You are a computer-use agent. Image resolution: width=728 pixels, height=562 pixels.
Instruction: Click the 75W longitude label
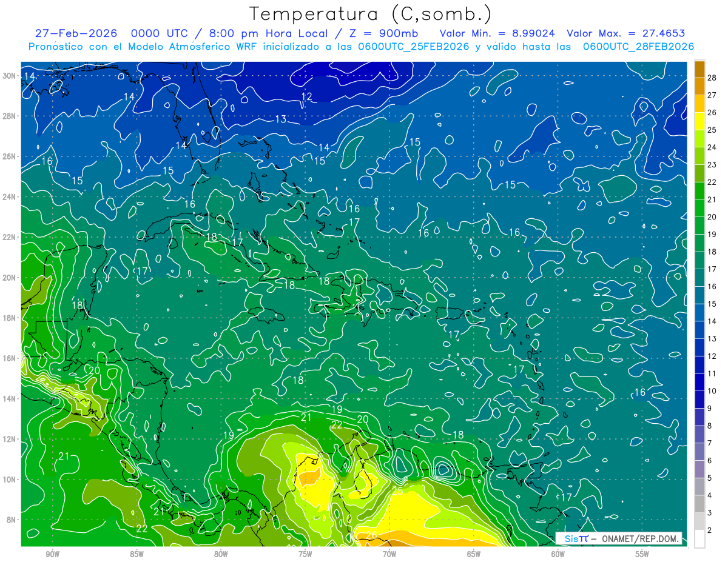305,554
